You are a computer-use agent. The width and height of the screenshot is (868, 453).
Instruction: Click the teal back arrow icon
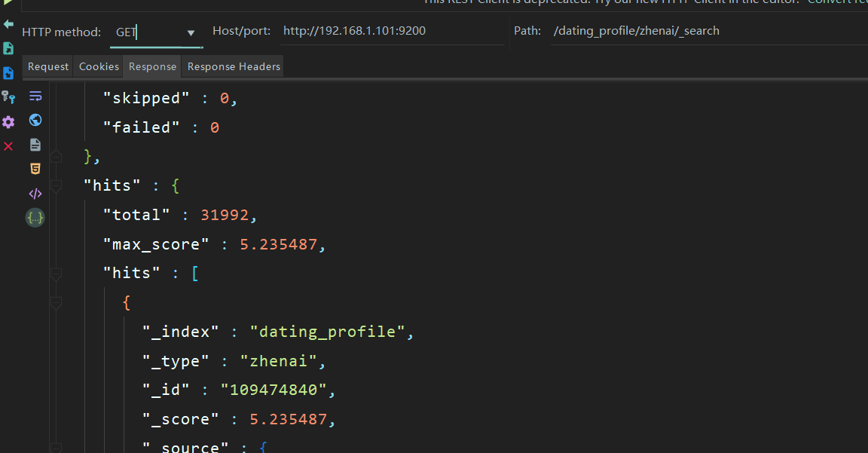click(x=8, y=24)
